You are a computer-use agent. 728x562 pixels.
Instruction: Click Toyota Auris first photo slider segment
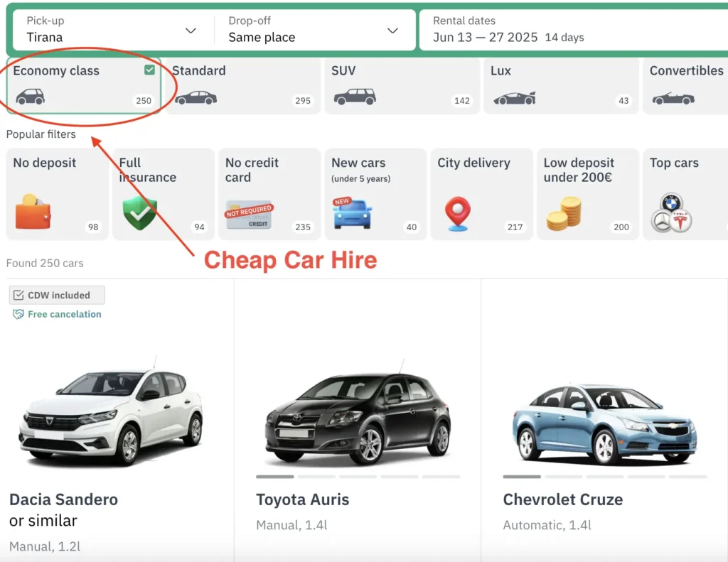pyautogui.click(x=275, y=477)
